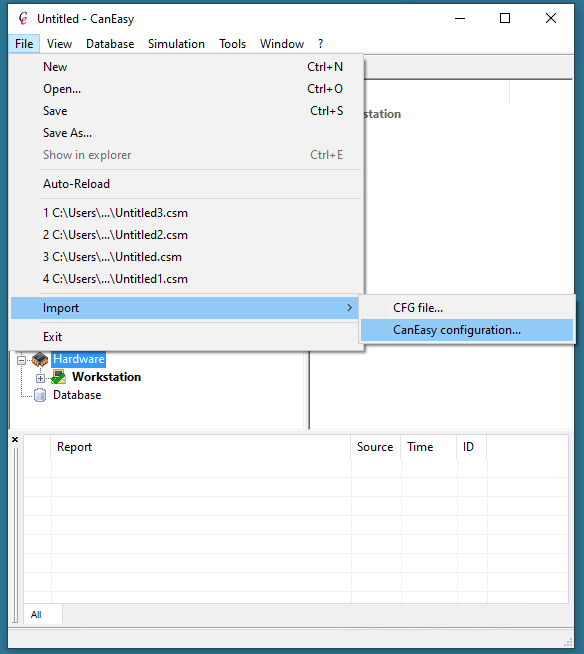Click the Time column header
This screenshot has height=654, width=584.
[x=429, y=447]
